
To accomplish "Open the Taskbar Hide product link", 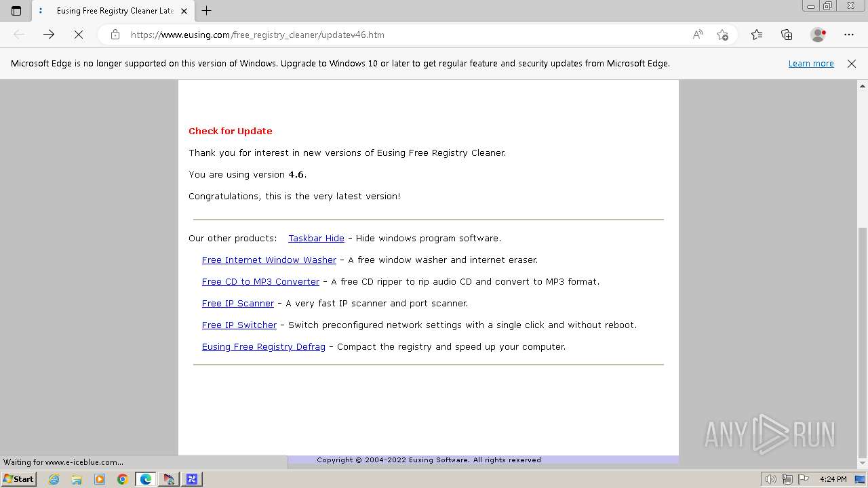I will point(316,239).
